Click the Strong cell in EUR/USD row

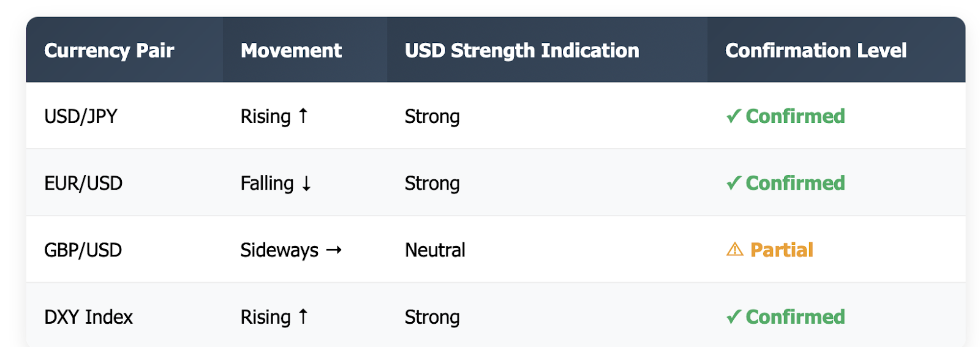(432, 183)
